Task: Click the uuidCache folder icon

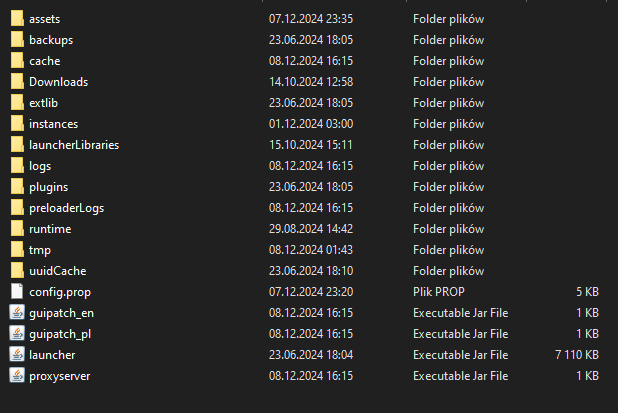Action: pos(16,270)
